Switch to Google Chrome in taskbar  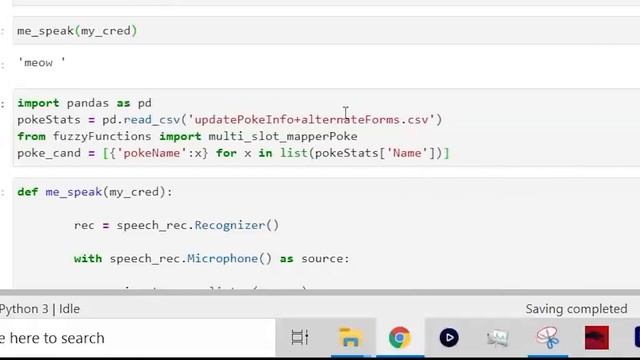[x=400, y=338]
